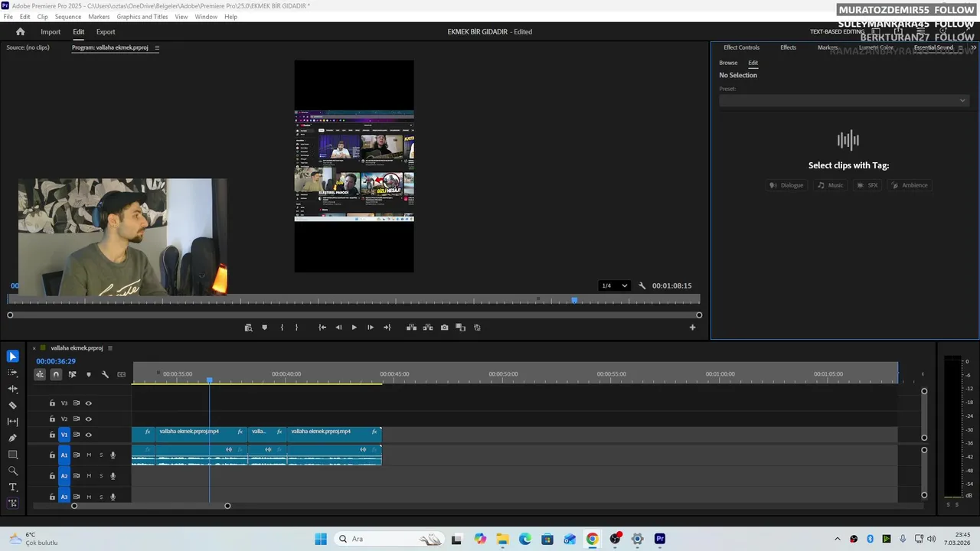Open Program monitor panel menu
980x551 pixels.
(x=157, y=47)
